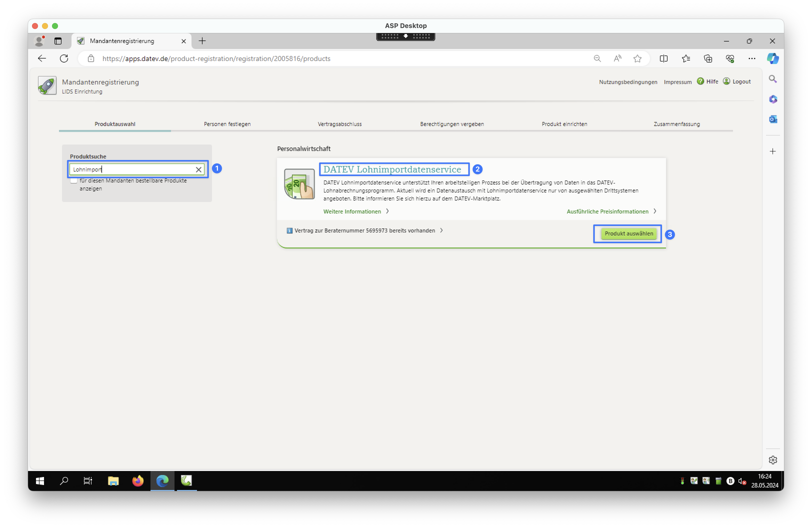Image resolution: width=812 pixels, height=528 pixels.
Task: Click the Mandantenregistrierung rocket logo icon
Action: (47, 85)
